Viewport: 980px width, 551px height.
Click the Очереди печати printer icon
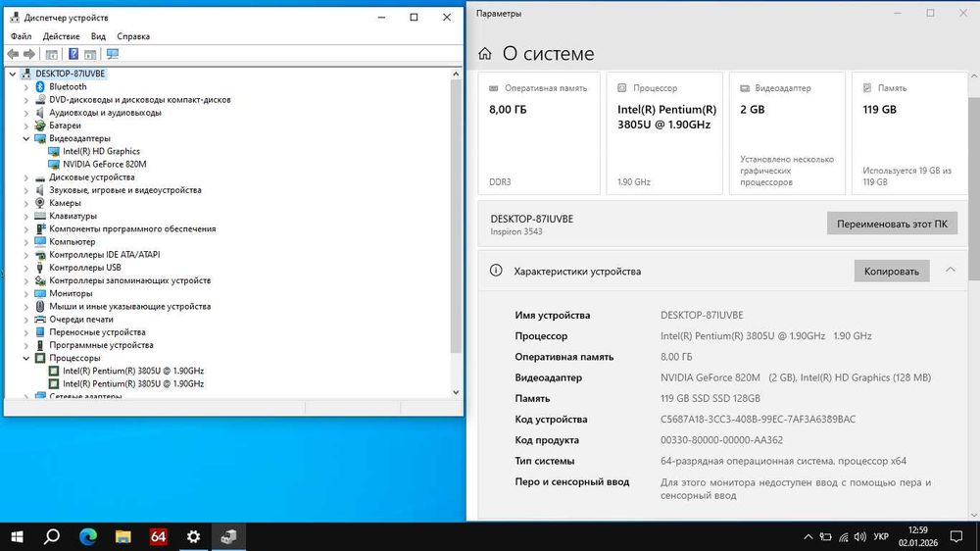tap(40, 320)
